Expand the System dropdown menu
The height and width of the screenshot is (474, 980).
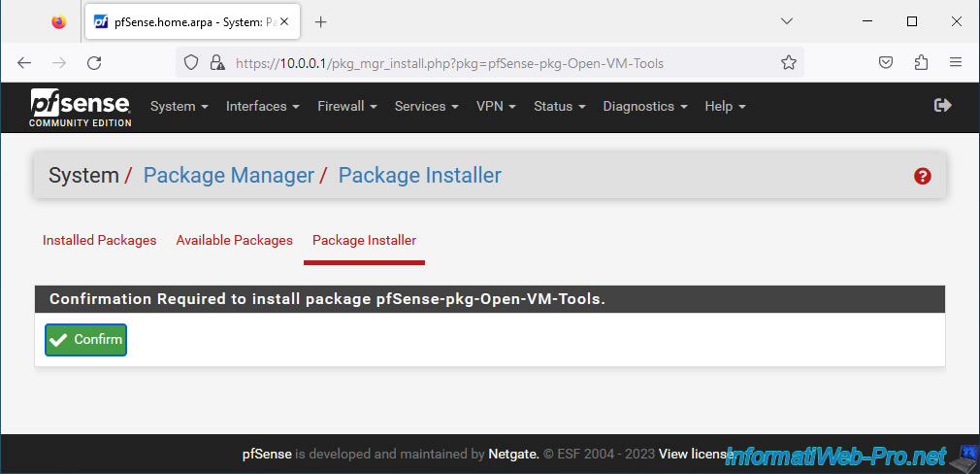[x=179, y=106]
